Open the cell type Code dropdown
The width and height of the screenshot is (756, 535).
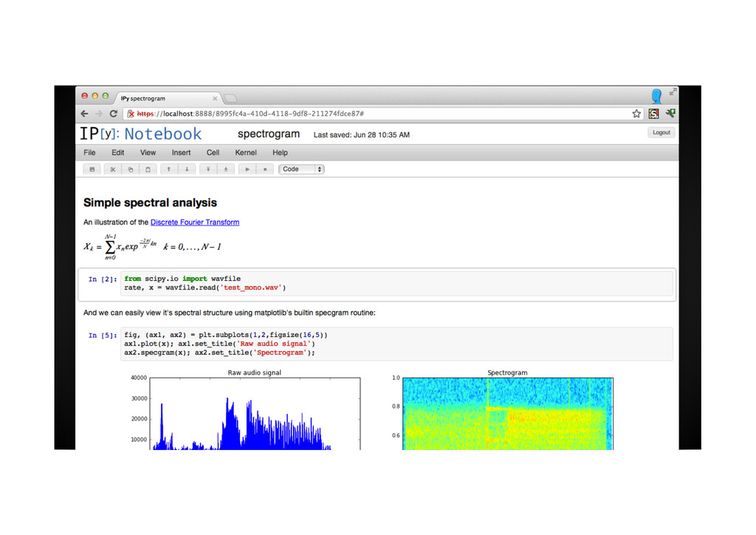[301, 169]
